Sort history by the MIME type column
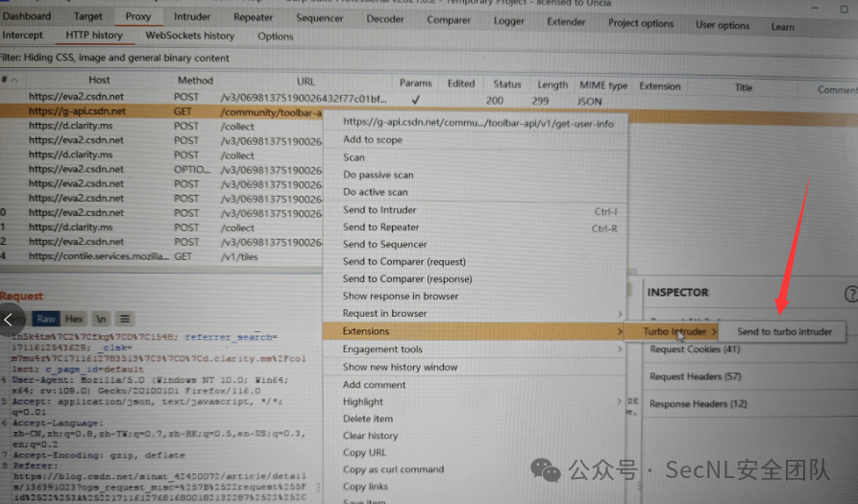 click(603, 85)
